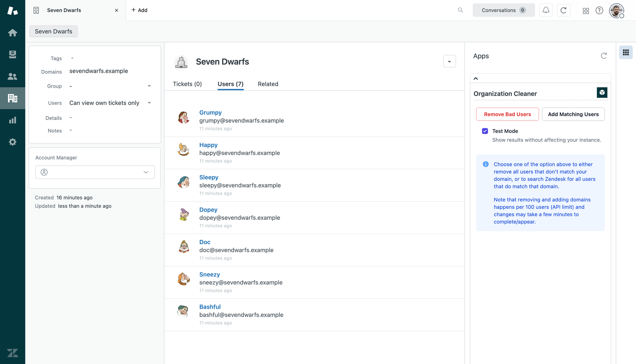Open the Users access dropdown
The width and height of the screenshot is (636, 364).
coord(149,103)
